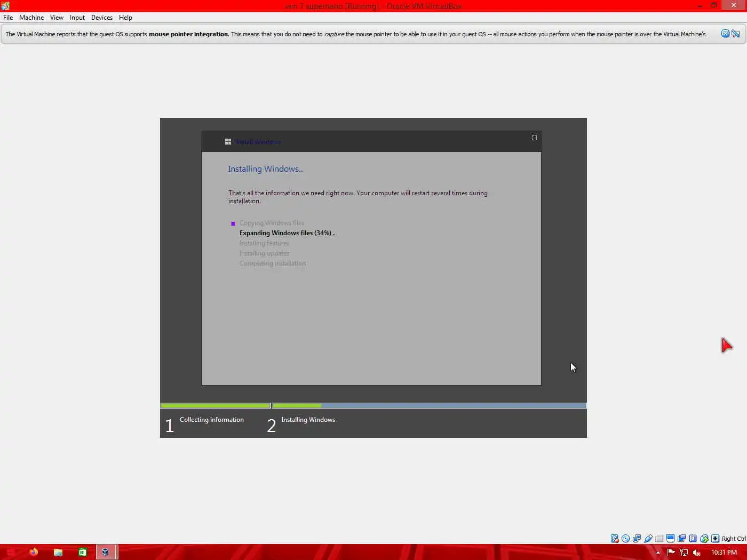Open the network tray icon
This screenshot has height=560, width=747.
(x=684, y=553)
